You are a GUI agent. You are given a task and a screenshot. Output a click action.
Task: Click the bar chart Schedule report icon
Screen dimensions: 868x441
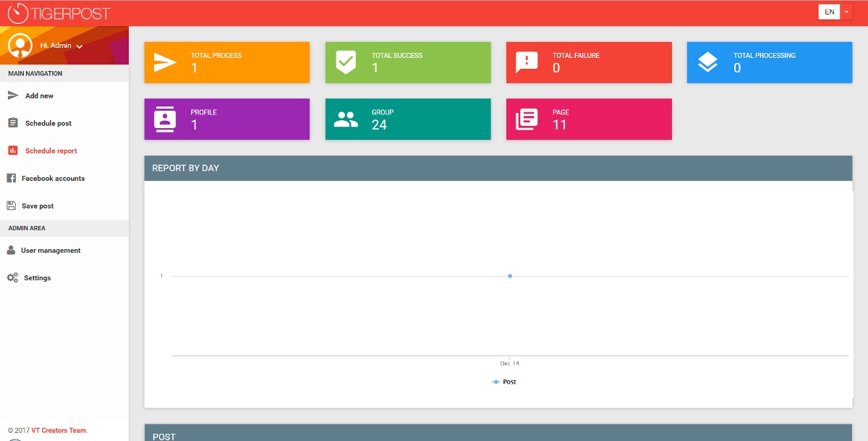[x=12, y=151]
